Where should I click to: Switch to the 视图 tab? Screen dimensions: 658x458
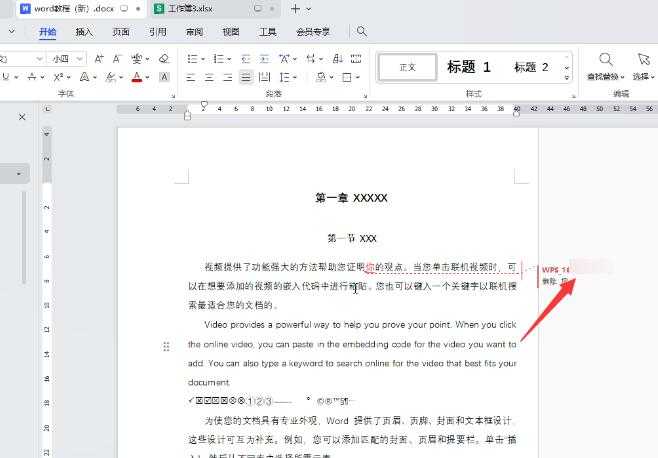(231, 32)
